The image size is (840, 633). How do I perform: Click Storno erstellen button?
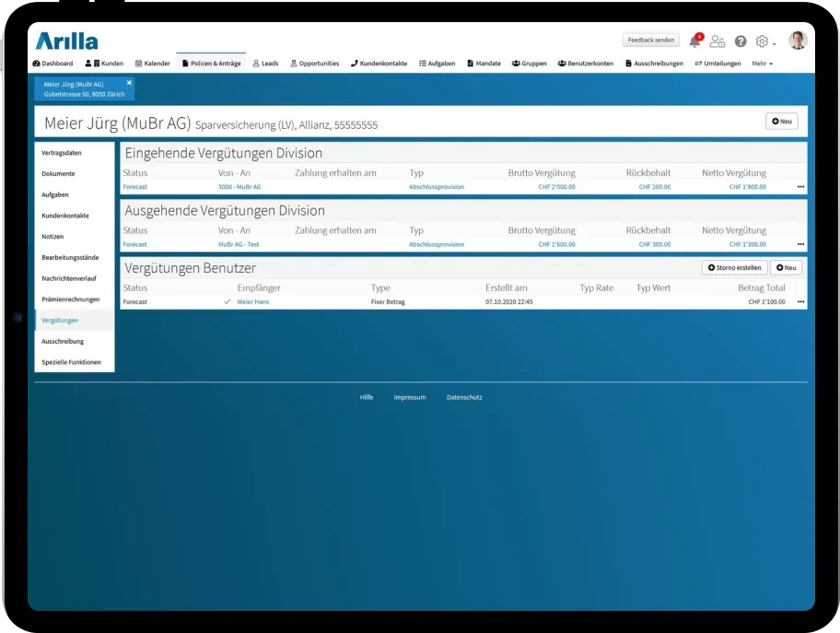(734, 267)
